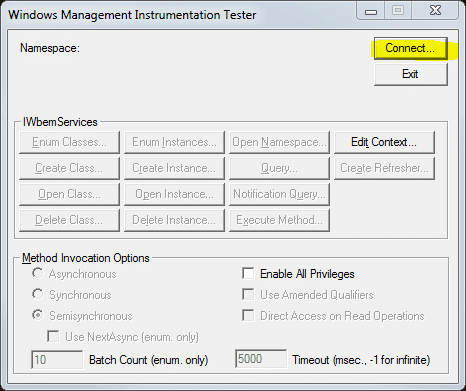Click the Execute Method button
Viewport: 466px width, 391px height.
pyautogui.click(x=279, y=220)
